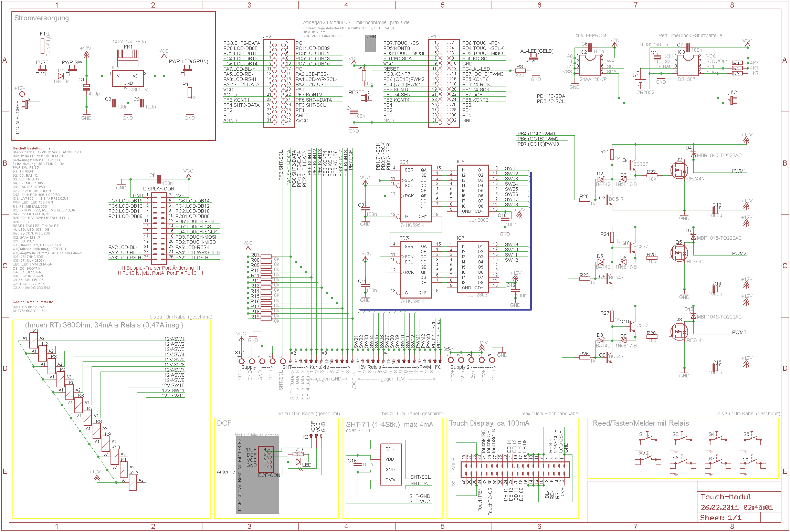The image size is (790, 532).
Task: Select the Q8 IRFZ44N MOSFET
Action: tap(679, 332)
